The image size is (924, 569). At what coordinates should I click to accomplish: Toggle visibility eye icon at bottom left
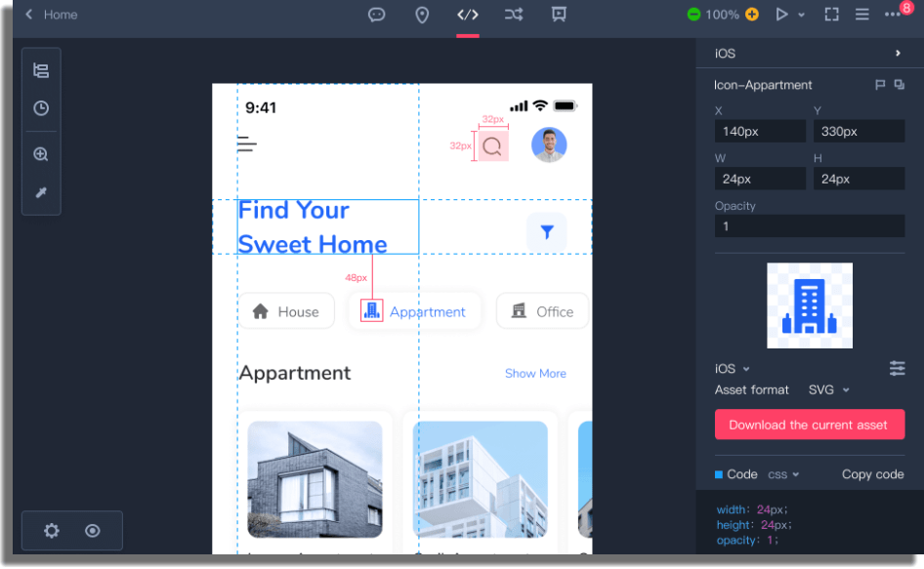pos(93,531)
